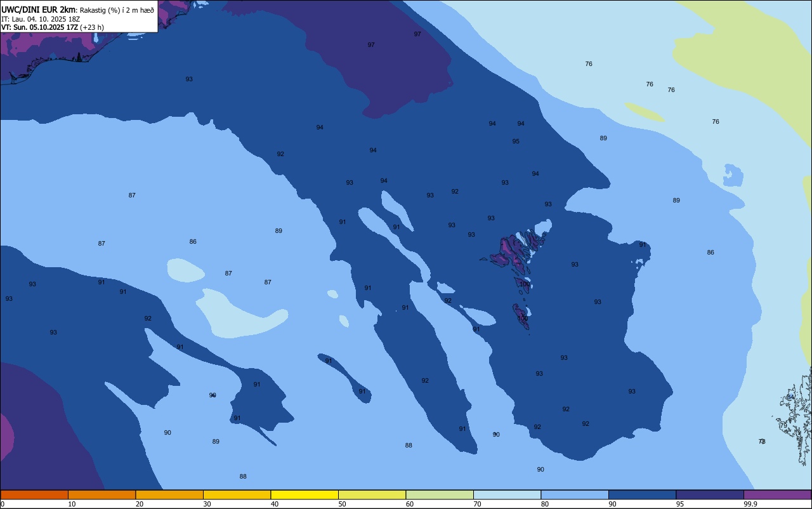The height and width of the screenshot is (509, 812).
Task: Select the indigo 95–99.9 legend swatch
Action: (710, 494)
